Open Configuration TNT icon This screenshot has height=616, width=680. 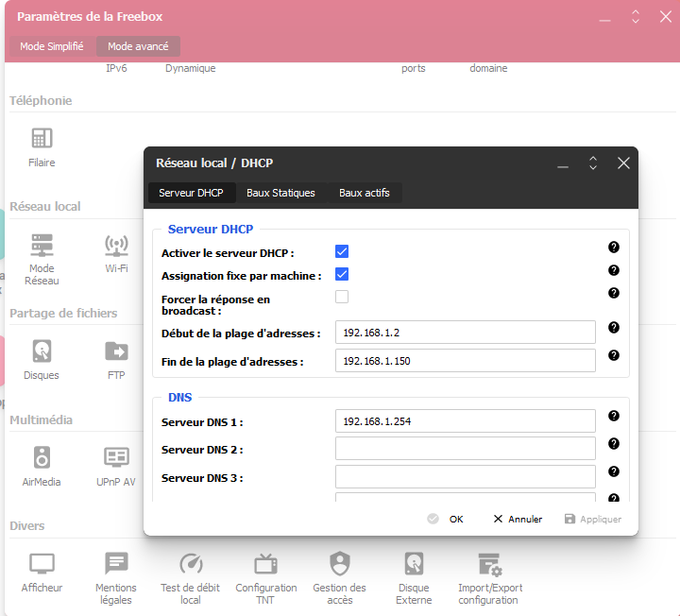[x=265, y=563]
